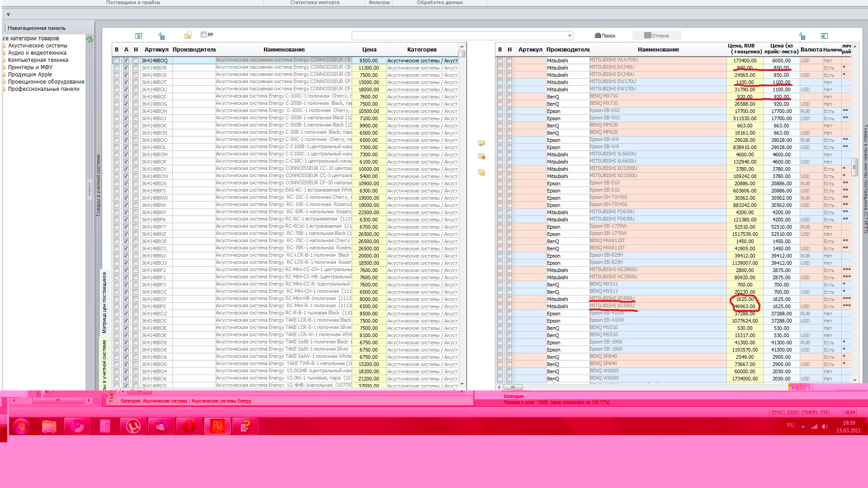Click the Отмена cancel button
The image size is (868, 488).
click(x=656, y=36)
